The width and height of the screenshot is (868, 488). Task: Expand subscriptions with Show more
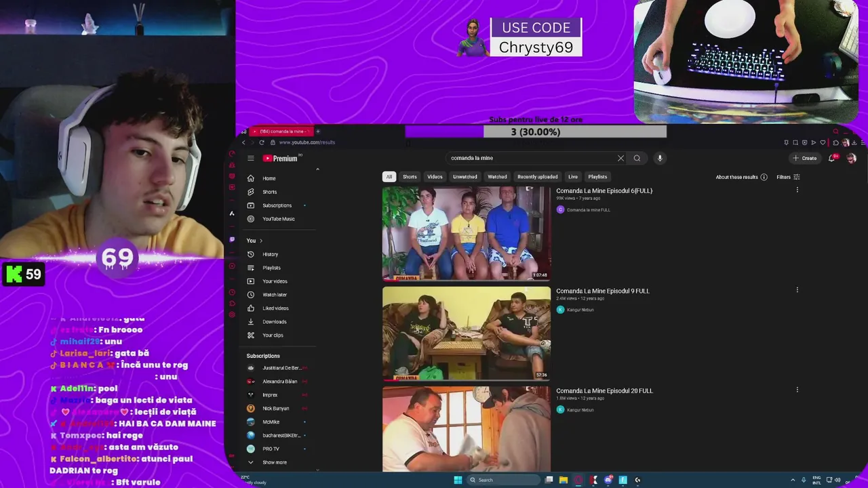274,462
